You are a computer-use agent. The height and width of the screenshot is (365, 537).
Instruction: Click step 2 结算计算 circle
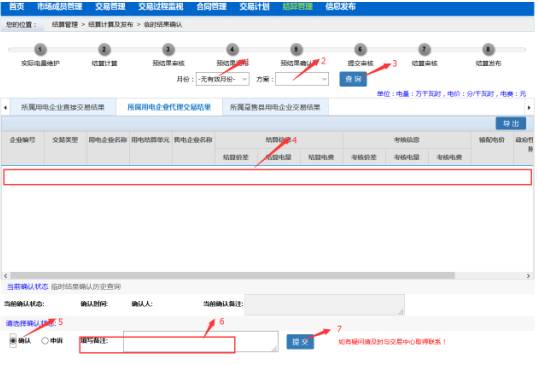coord(104,50)
